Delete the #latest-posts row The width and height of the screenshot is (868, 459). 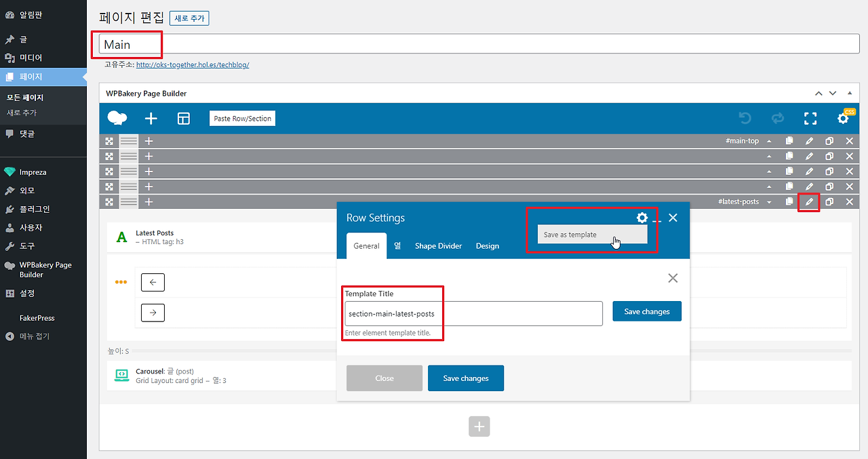pyautogui.click(x=850, y=201)
